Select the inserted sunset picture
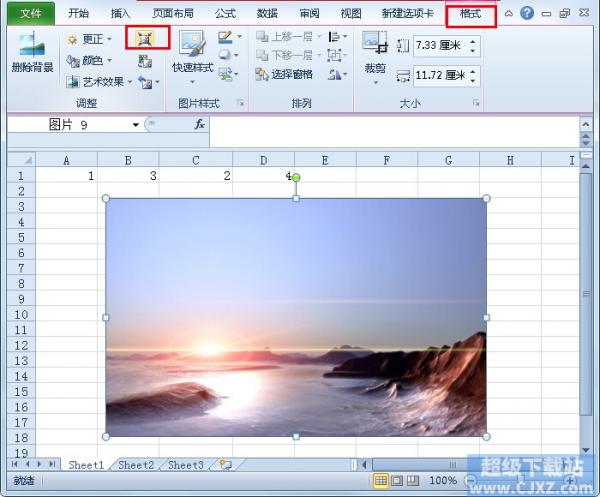The image size is (600, 497). [x=296, y=318]
